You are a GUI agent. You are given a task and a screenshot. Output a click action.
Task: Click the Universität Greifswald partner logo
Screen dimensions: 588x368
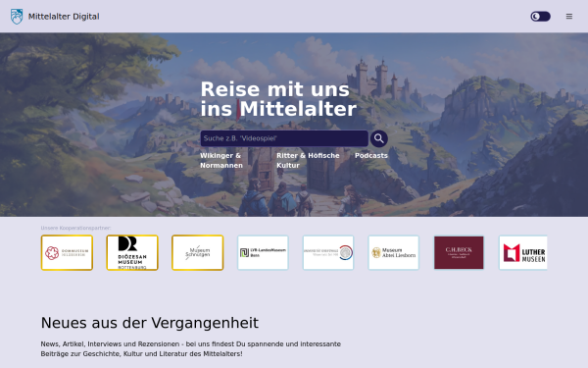point(328,253)
